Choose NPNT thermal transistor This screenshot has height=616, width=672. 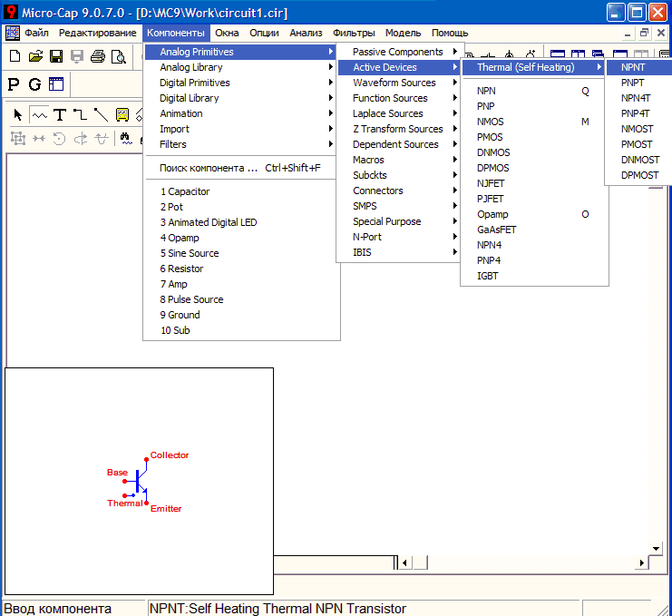[x=638, y=67]
